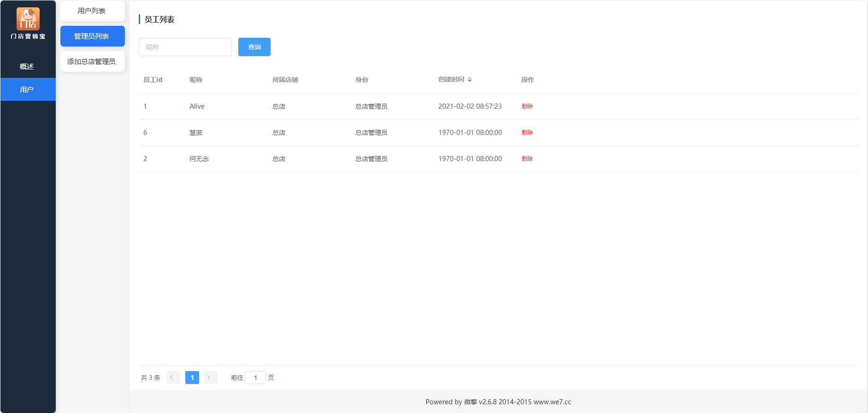Viewport: 868px width, 413px height.
Task: Click the 共 3 条 total count
Action: pyautogui.click(x=151, y=378)
